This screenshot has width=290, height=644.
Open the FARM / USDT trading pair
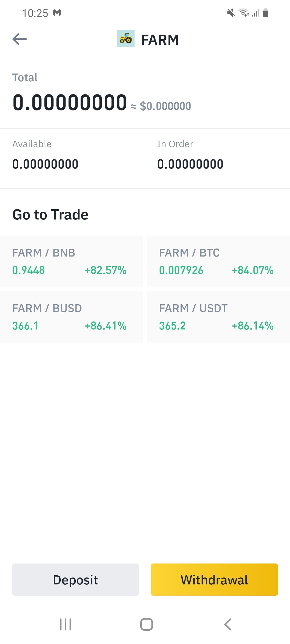tap(219, 317)
